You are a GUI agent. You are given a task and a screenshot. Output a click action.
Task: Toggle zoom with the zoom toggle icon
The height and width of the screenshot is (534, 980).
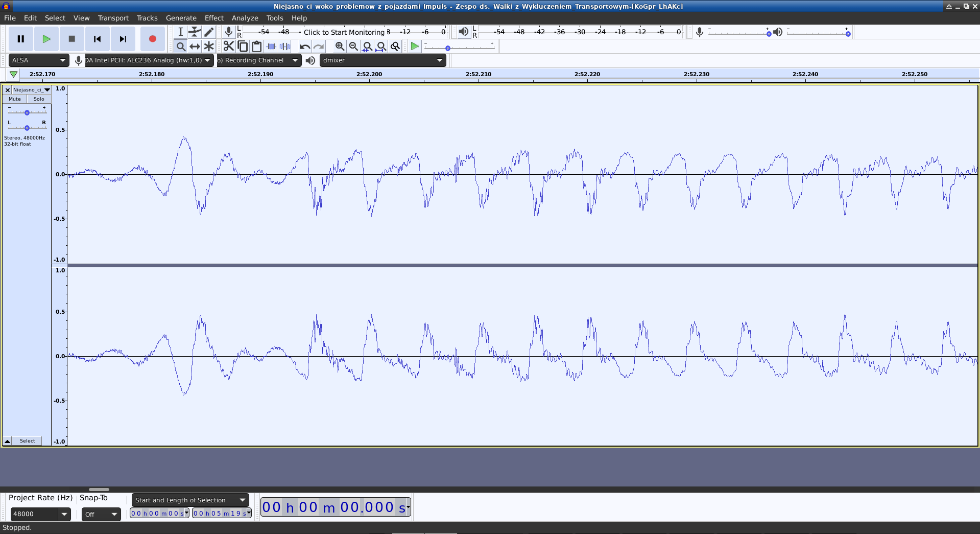395,47
